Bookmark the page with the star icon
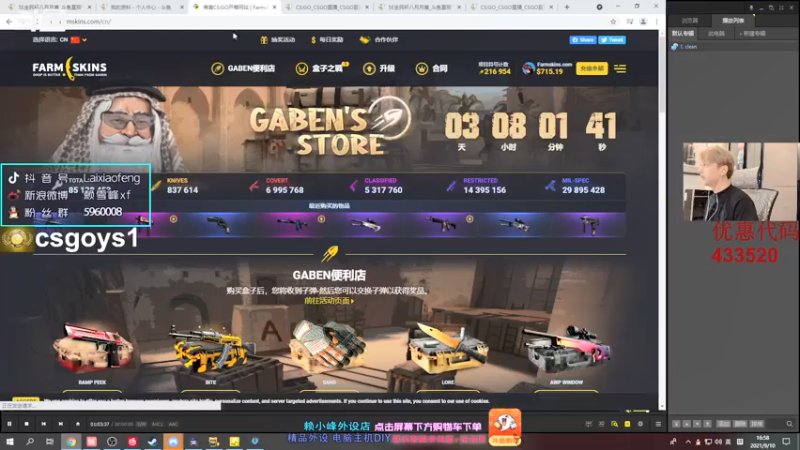The height and width of the screenshot is (450, 800). [x=613, y=21]
